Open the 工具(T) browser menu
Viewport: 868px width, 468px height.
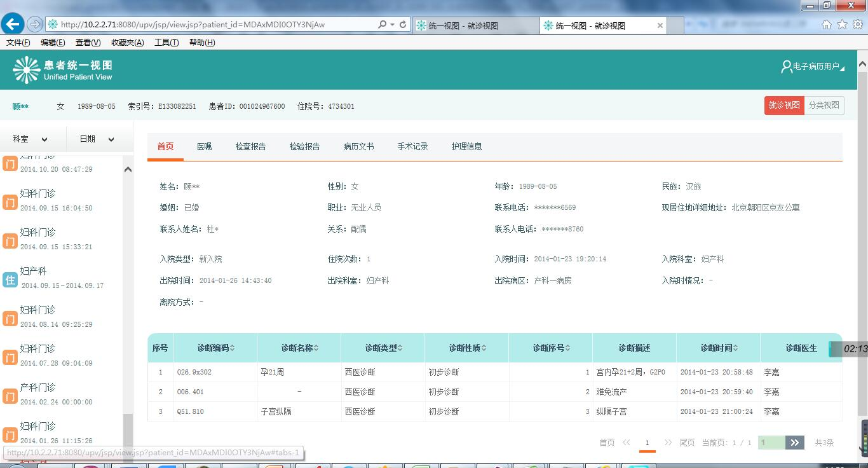click(x=166, y=43)
